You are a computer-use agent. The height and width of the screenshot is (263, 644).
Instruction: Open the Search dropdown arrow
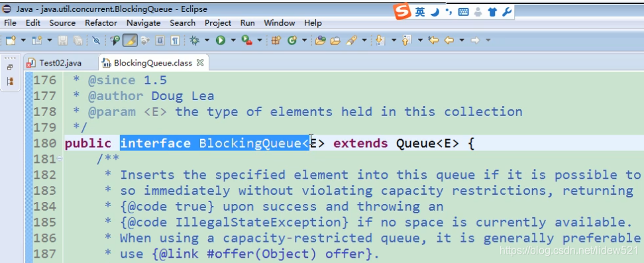click(364, 40)
